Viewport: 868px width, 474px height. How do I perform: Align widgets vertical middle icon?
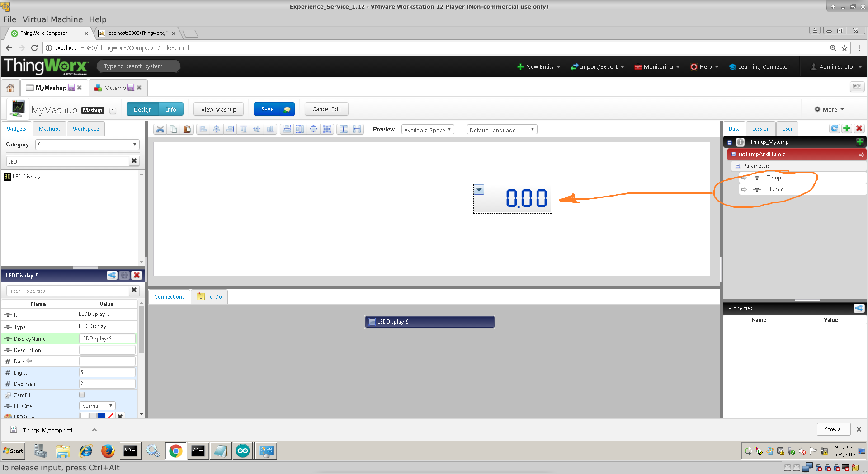[257, 129]
